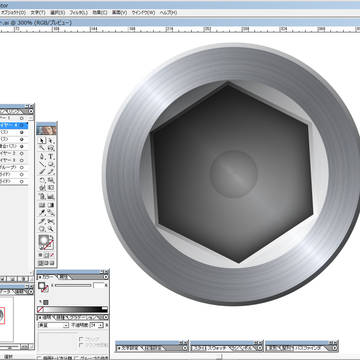Image resolution: width=360 pixels, height=360 pixels.
Task: Set paint to None in toolbox
Action: coord(52,255)
